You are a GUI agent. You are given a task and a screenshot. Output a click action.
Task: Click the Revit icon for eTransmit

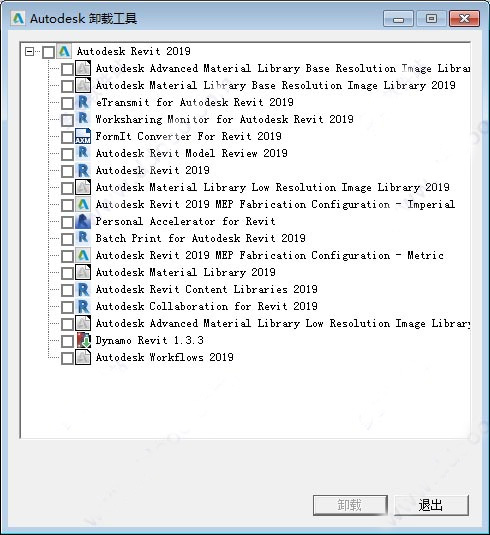(83, 102)
